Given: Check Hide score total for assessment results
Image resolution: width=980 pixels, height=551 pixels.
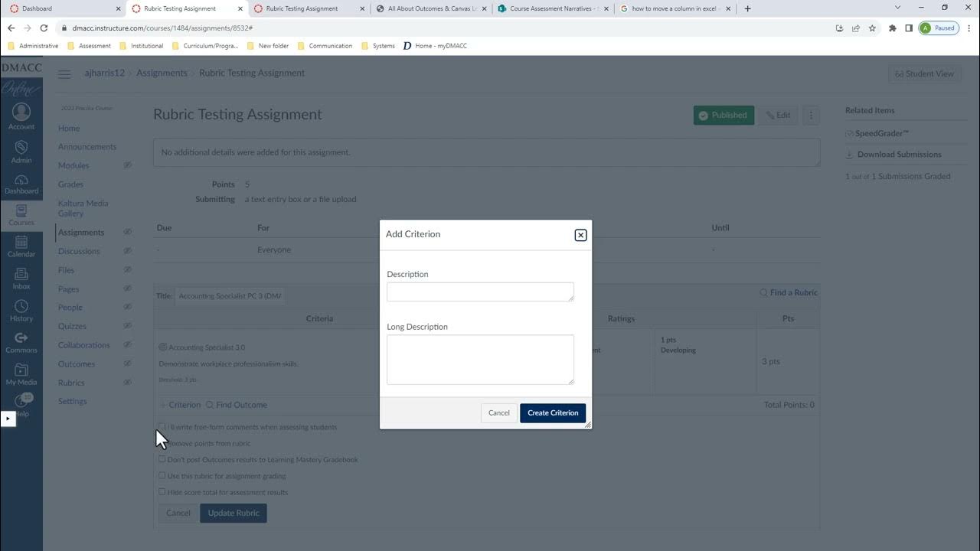Looking at the screenshot, I should pos(162,492).
